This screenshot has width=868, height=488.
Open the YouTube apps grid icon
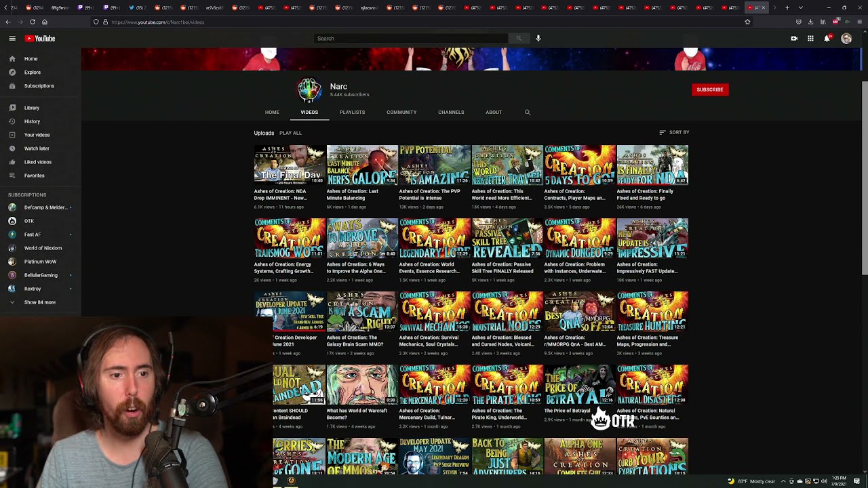point(810,39)
